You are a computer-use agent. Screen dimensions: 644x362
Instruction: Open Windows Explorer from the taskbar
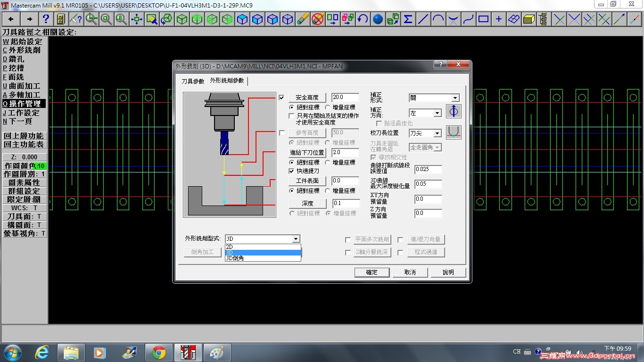[71, 353]
